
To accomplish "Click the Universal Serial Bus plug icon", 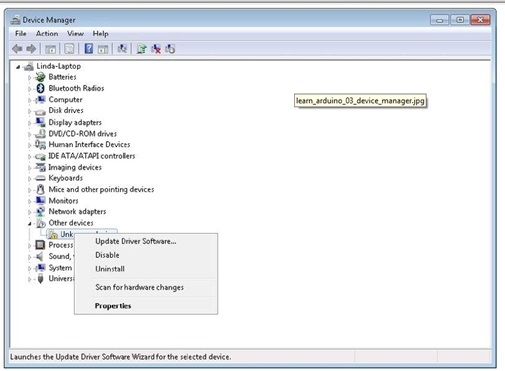I will 40,279.
